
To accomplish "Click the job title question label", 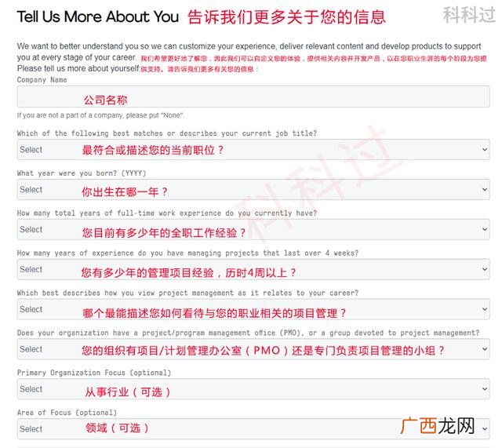I will 167,133.
